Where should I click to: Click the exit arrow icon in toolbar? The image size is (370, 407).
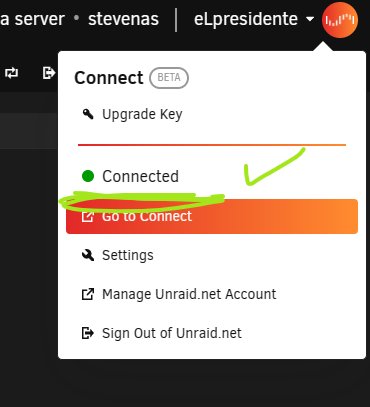[x=49, y=73]
